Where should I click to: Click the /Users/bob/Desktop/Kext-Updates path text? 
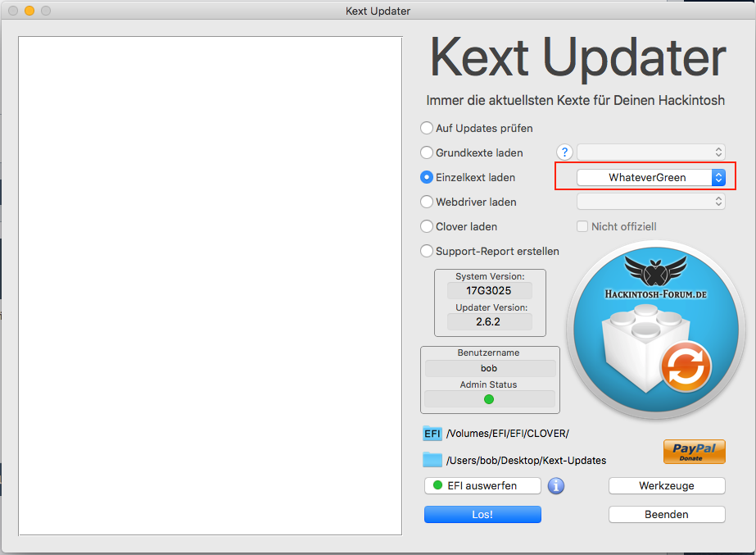[x=526, y=461]
